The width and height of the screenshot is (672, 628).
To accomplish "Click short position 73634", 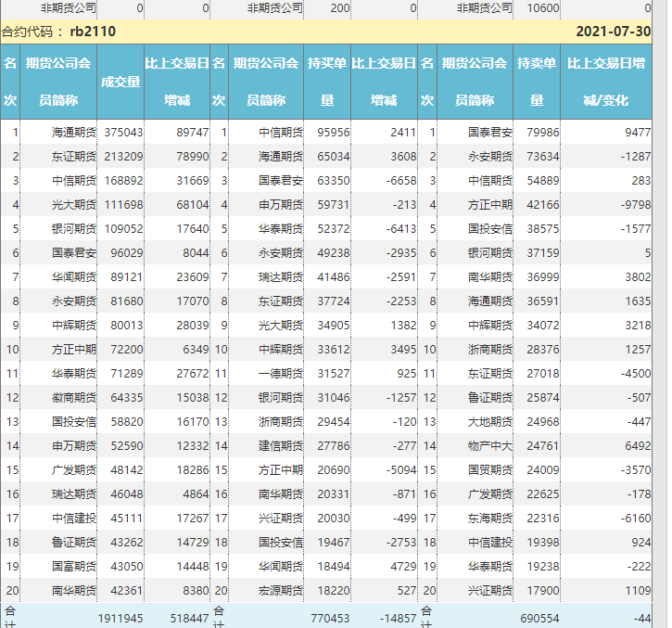I will [543, 157].
